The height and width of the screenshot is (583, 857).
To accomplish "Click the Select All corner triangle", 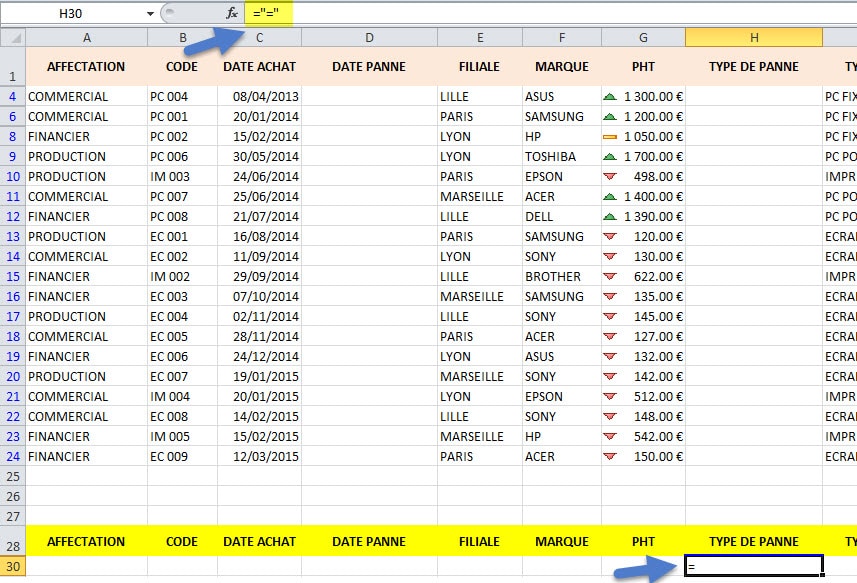I will coord(12,37).
